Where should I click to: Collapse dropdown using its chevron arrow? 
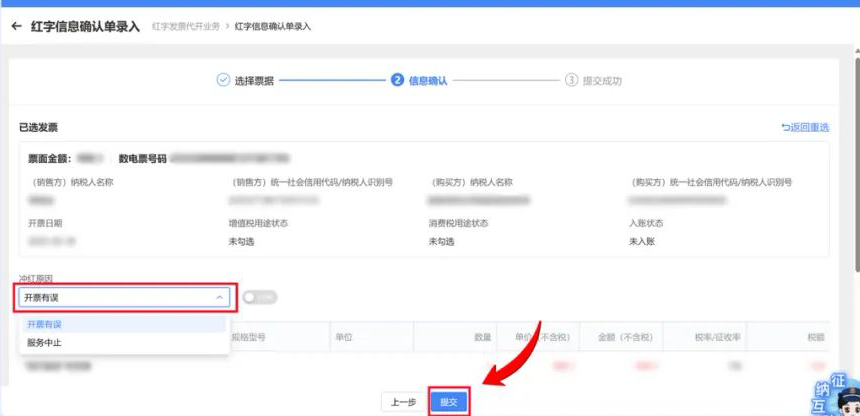[219, 297]
